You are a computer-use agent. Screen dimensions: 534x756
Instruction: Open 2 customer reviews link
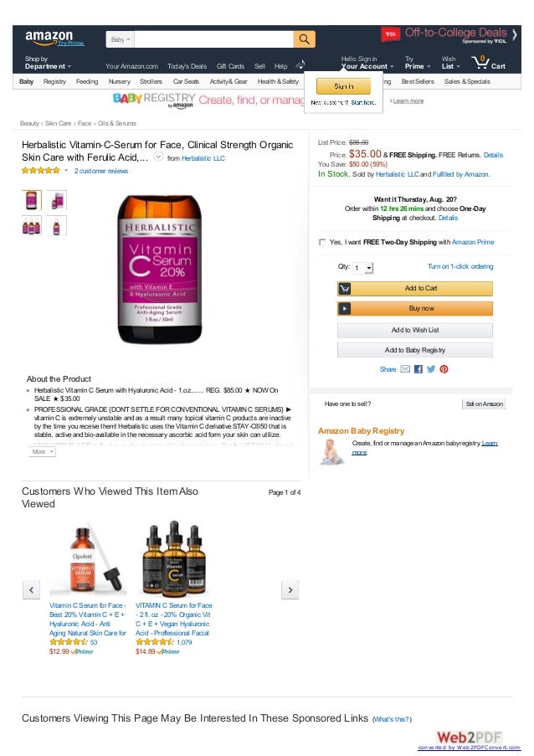point(101,171)
